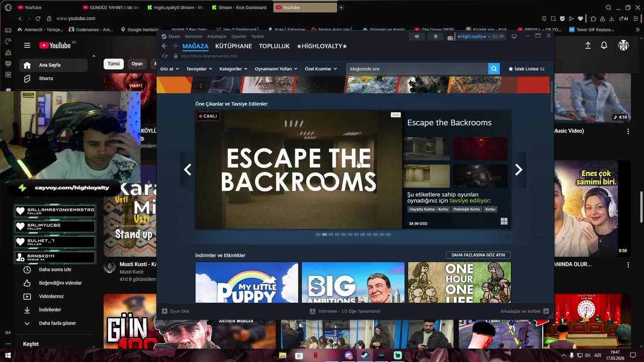Open Netflix from the taskbar
Viewport: 644px width, 362px height.
pos(315,355)
